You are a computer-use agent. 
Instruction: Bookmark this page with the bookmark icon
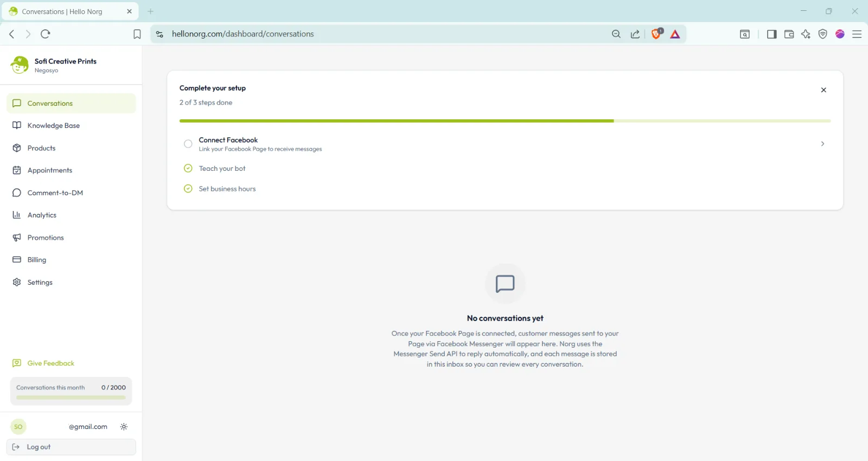click(x=137, y=34)
